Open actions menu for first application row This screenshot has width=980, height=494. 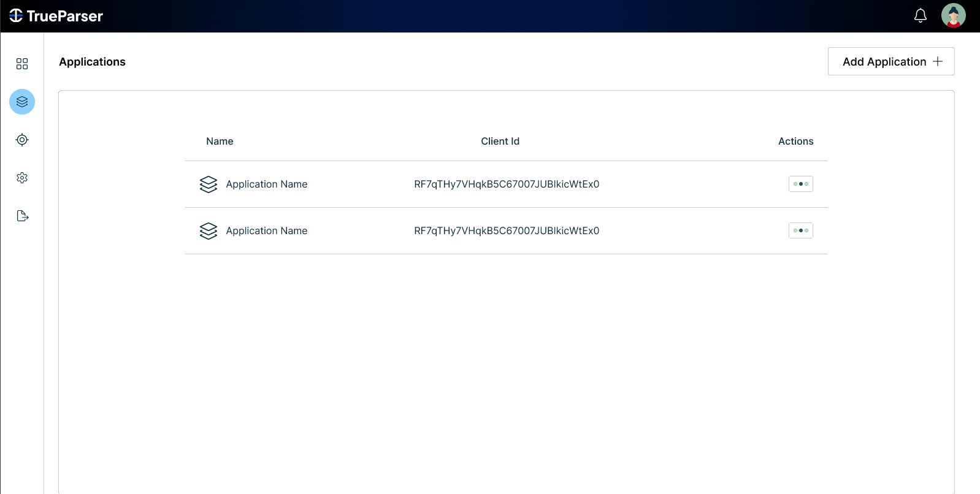800,184
